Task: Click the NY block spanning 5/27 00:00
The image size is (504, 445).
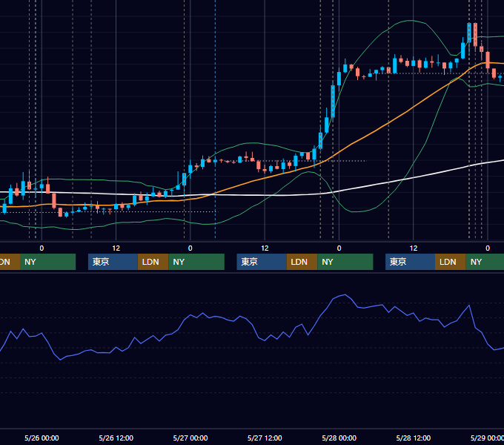Action: (x=196, y=262)
